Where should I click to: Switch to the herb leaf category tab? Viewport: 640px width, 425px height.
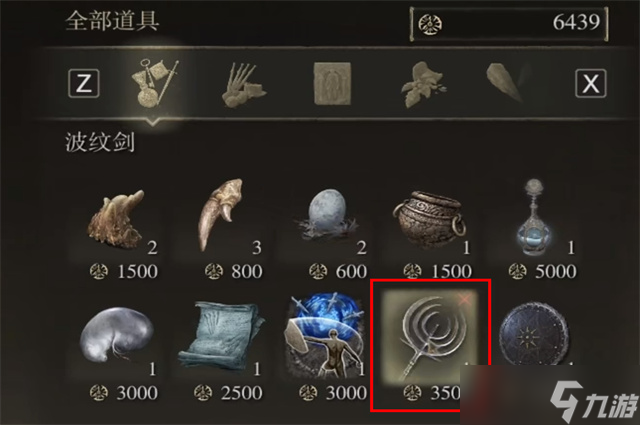(423, 84)
